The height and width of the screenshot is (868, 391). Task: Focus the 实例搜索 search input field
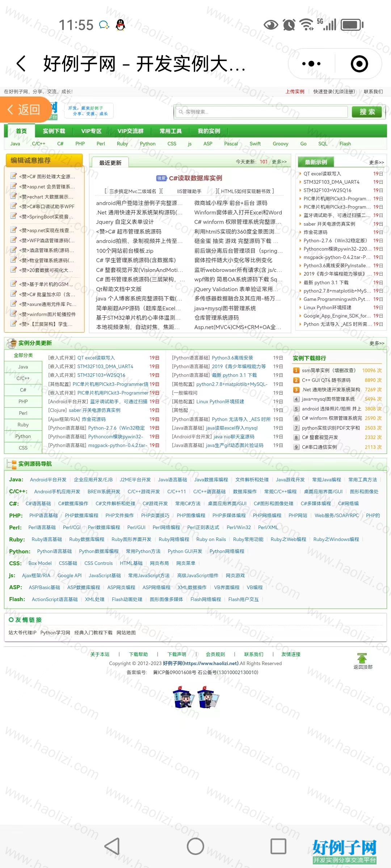coord(261,112)
